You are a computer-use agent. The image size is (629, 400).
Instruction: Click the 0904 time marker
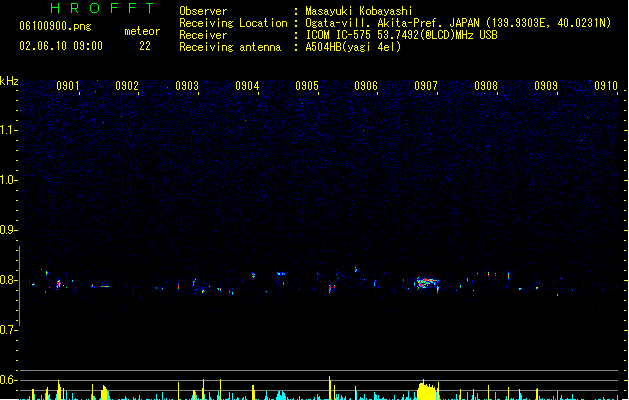point(247,86)
